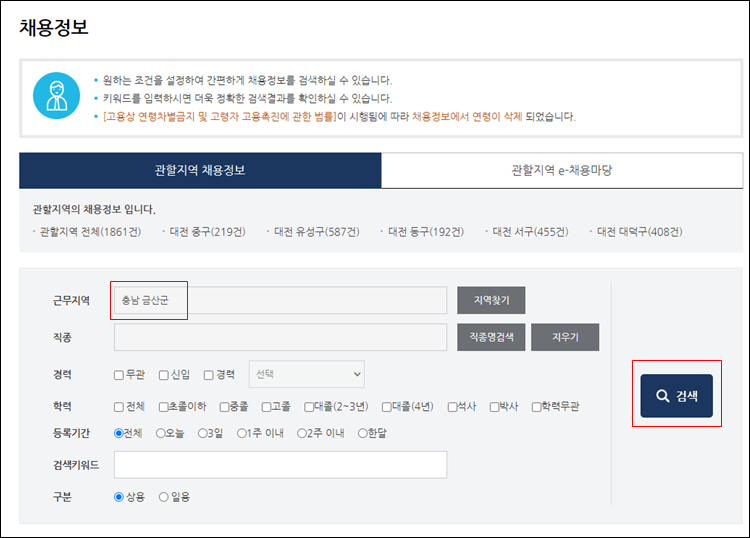
Task: Open 대전 중구(219건) link
Action: (208, 232)
